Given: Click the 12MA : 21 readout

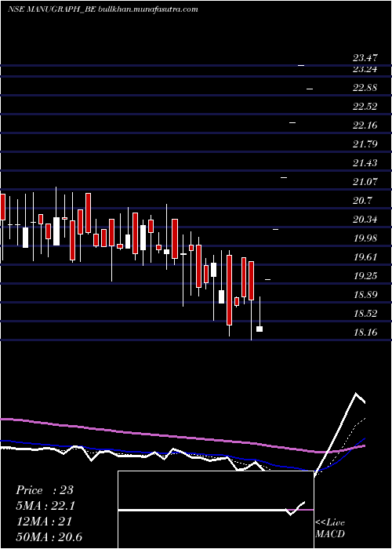Looking at the screenshot, I should coord(44,522).
